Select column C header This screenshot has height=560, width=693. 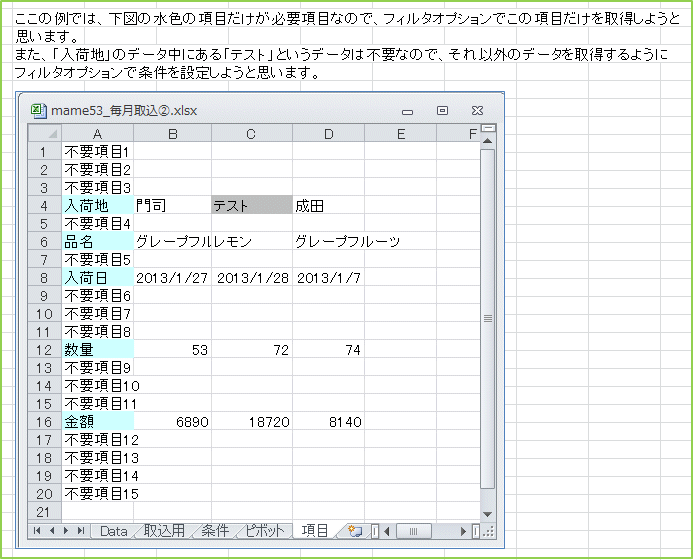pyautogui.click(x=251, y=133)
